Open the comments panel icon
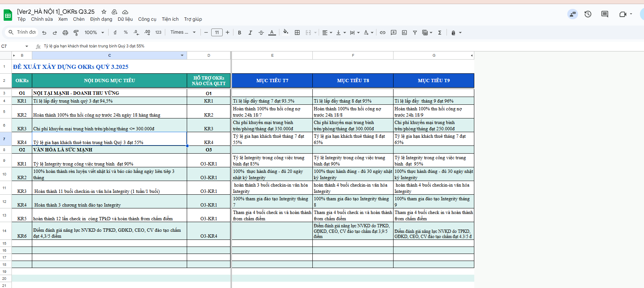 pyautogui.click(x=605, y=14)
